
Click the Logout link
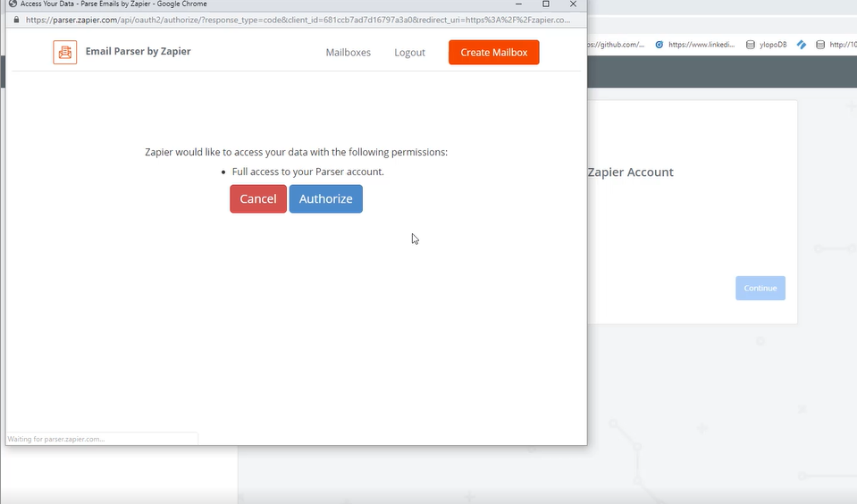[409, 53]
